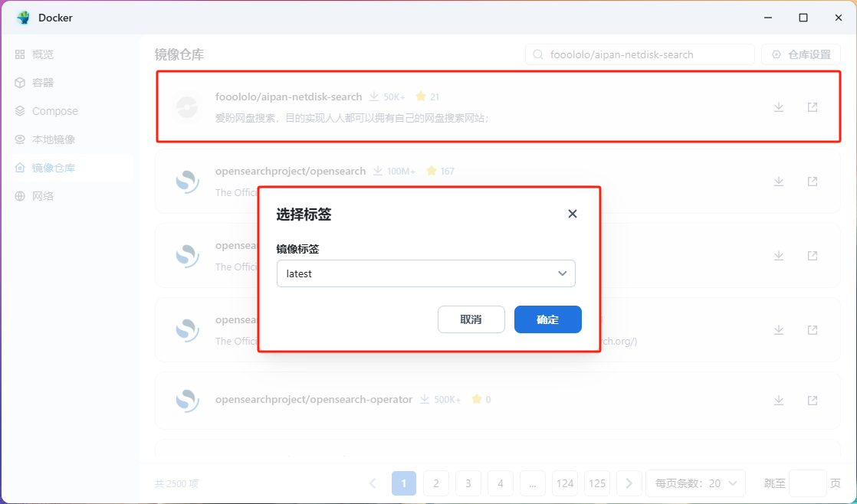Click the star icon beside 167

pos(432,171)
